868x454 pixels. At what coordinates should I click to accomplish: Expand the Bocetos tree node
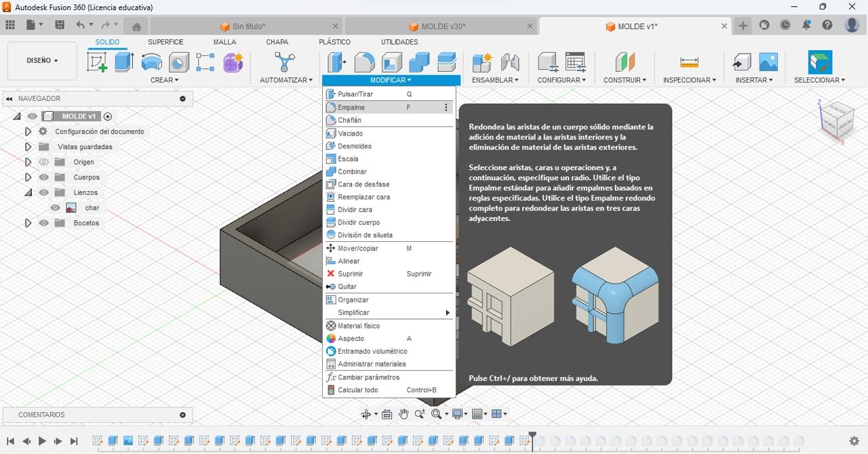(28, 223)
